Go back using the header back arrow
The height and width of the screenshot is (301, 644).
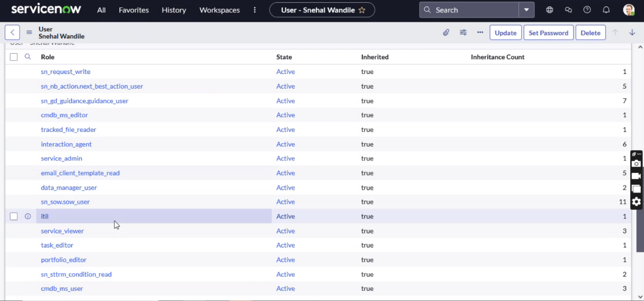coord(12,32)
